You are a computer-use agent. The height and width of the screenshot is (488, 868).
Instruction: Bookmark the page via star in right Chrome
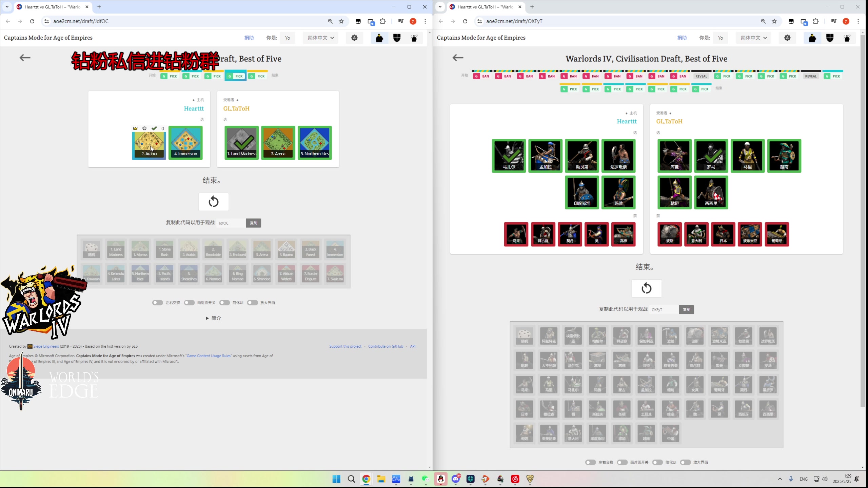click(774, 21)
